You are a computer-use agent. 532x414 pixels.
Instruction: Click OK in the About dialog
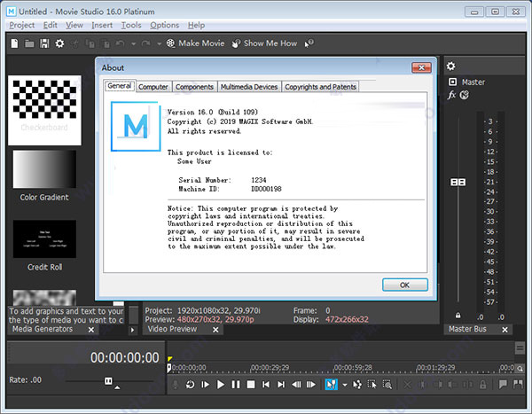pos(405,285)
